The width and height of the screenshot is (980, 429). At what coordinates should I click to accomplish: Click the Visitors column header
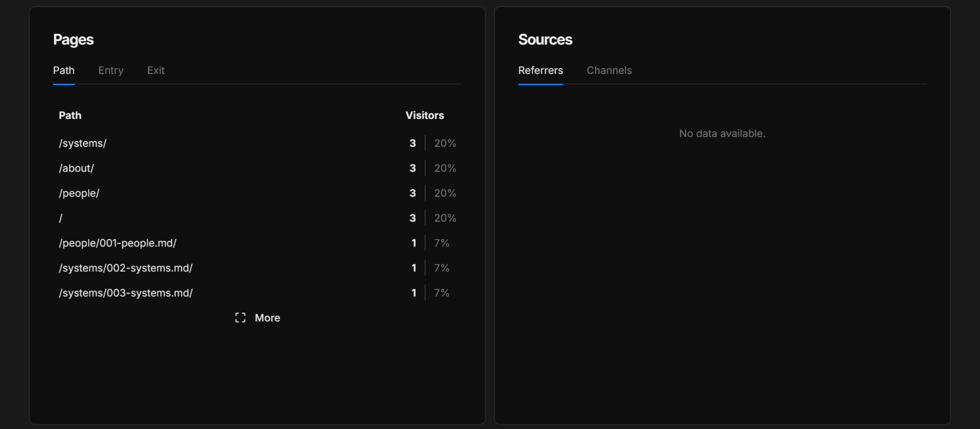pyautogui.click(x=424, y=115)
